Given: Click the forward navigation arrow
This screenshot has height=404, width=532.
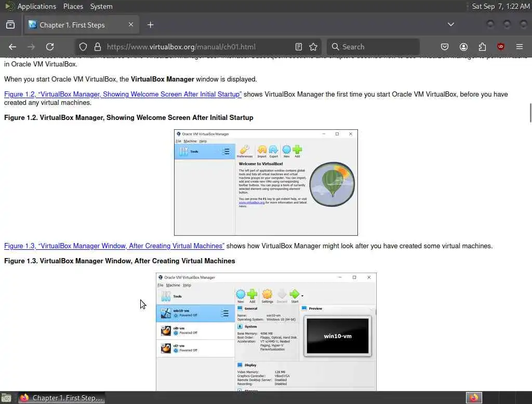Looking at the screenshot, I should tap(31, 47).
